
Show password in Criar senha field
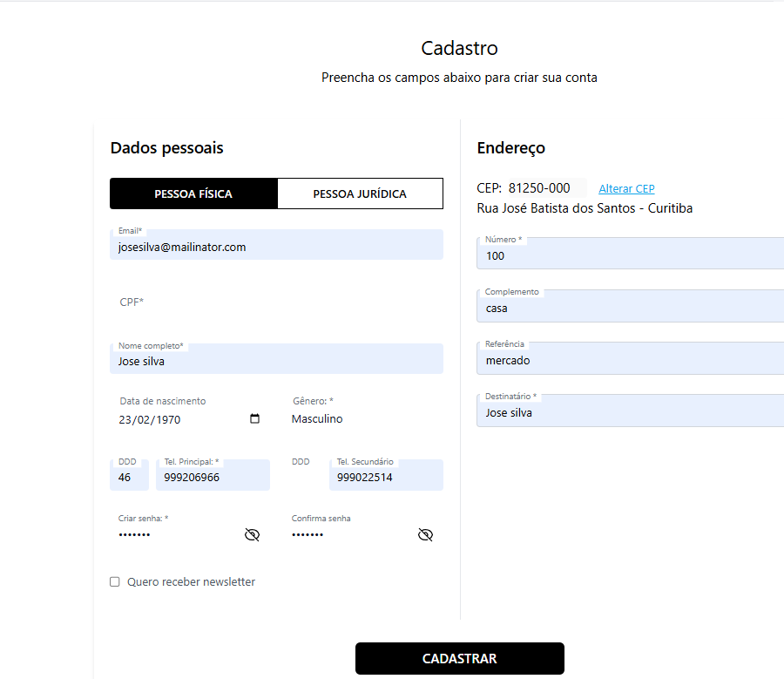click(x=252, y=534)
